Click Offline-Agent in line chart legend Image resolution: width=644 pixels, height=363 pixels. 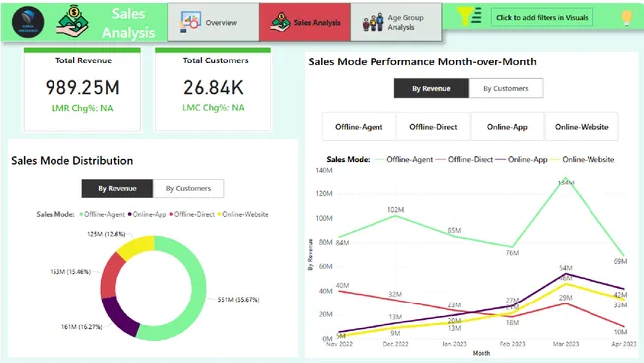(404, 159)
